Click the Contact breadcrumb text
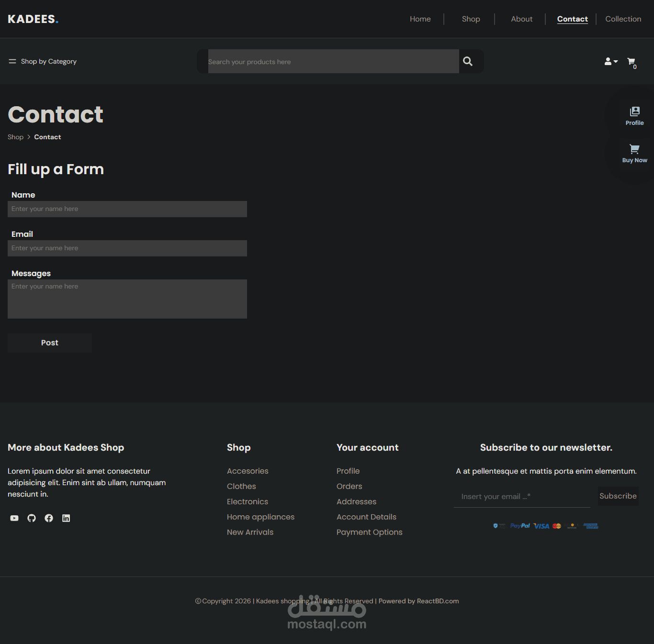Screen dimensions: 654x644 47,137
